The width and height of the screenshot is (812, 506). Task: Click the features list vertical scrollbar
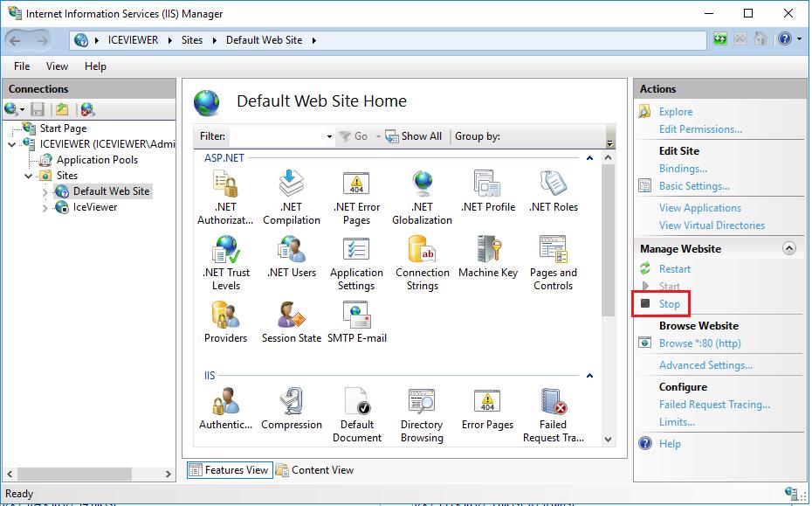click(608, 240)
